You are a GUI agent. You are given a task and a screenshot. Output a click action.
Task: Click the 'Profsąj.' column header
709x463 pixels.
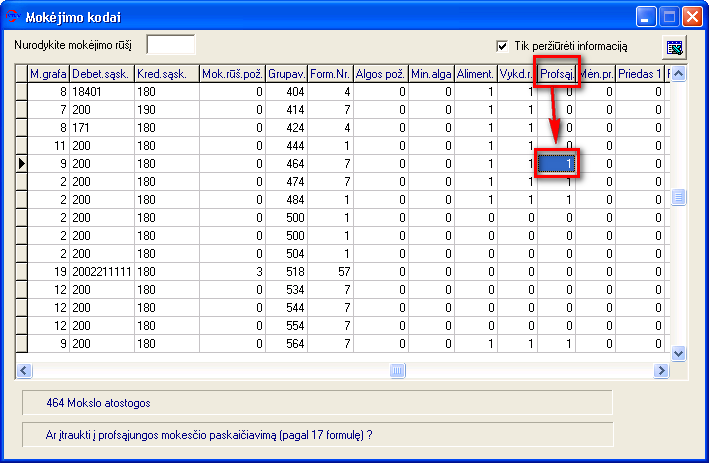pyautogui.click(x=557, y=74)
